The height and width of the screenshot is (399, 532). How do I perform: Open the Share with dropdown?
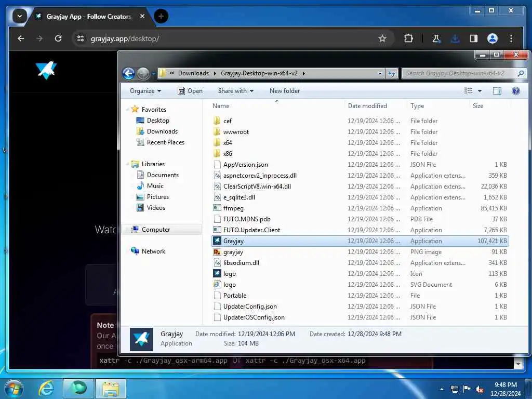(236, 91)
